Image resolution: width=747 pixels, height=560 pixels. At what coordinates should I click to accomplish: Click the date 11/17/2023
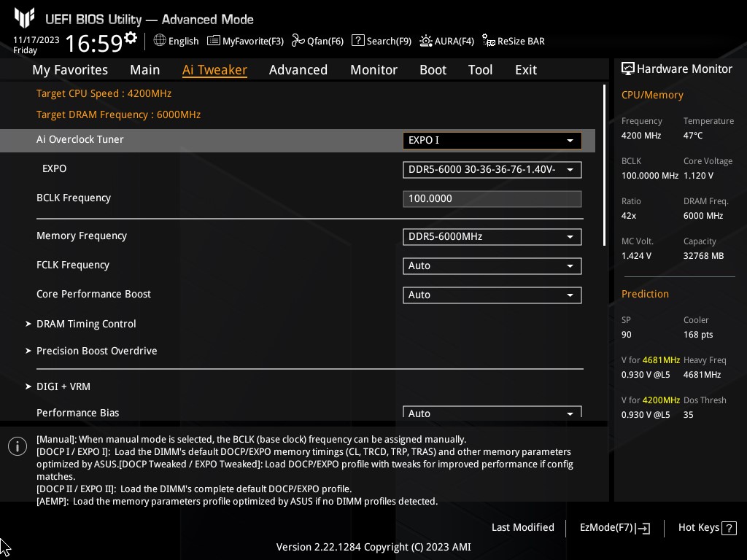tap(36, 40)
